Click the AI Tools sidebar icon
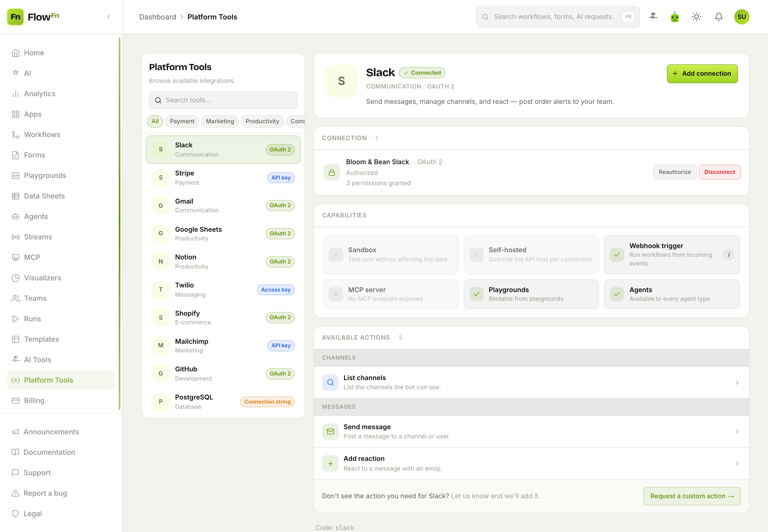Viewport: 768px width, 532px height. [15, 360]
